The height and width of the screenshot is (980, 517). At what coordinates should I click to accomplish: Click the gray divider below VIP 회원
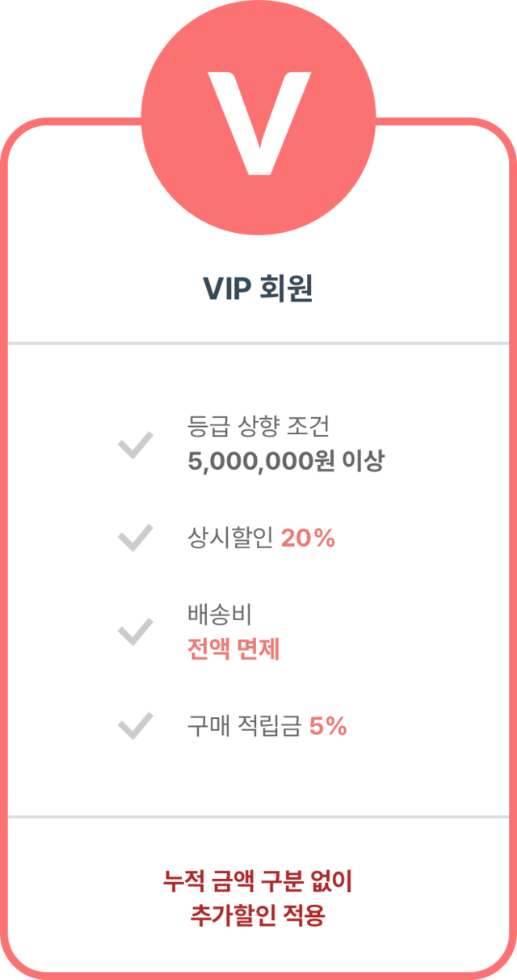coord(258,343)
